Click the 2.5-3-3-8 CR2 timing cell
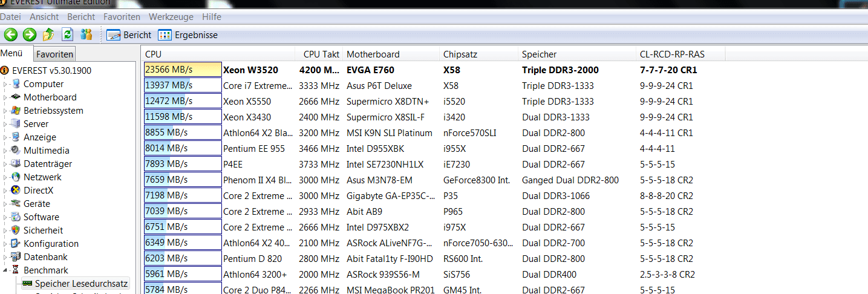Viewport: 868px width, 294px height. tap(667, 274)
